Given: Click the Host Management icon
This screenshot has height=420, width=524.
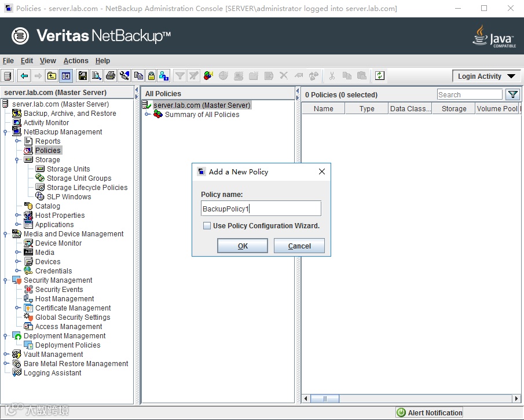Looking at the screenshot, I should (28, 298).
